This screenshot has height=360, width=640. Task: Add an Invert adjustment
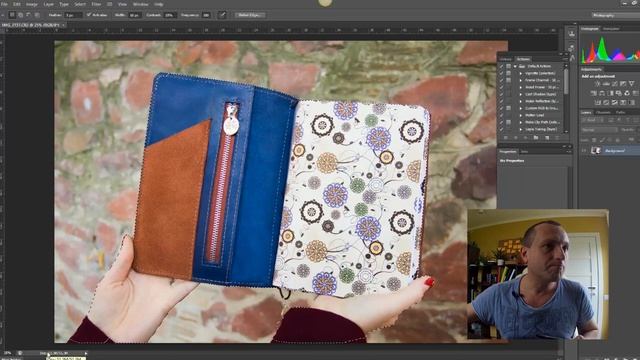click(597, 102)
